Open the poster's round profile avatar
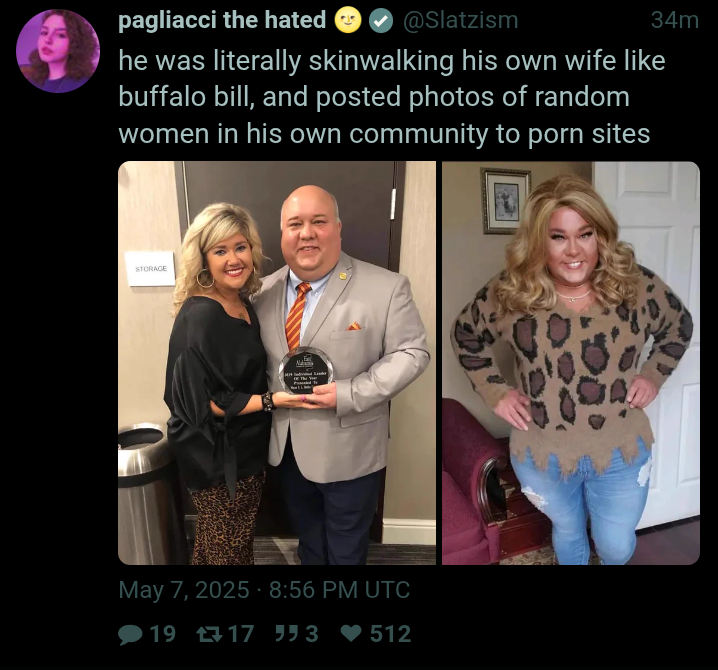The width and height of the screenshot is (718, 670). tap(58, 51)
